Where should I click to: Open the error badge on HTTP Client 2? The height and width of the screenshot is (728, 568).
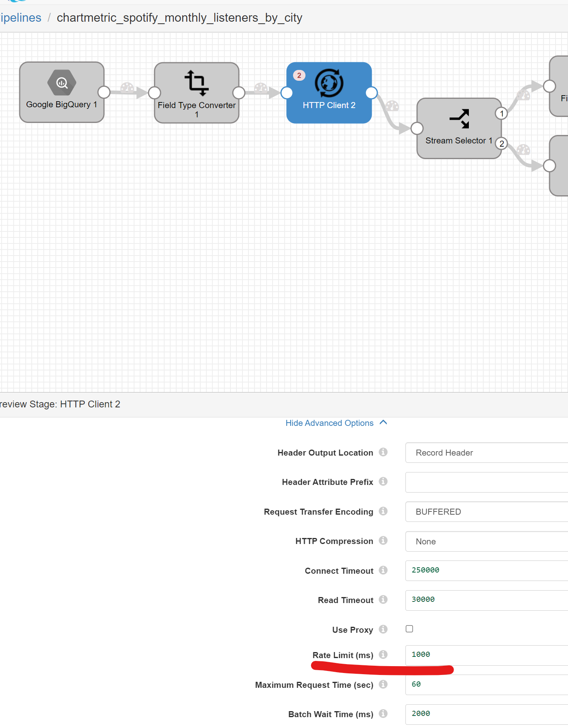299,76
